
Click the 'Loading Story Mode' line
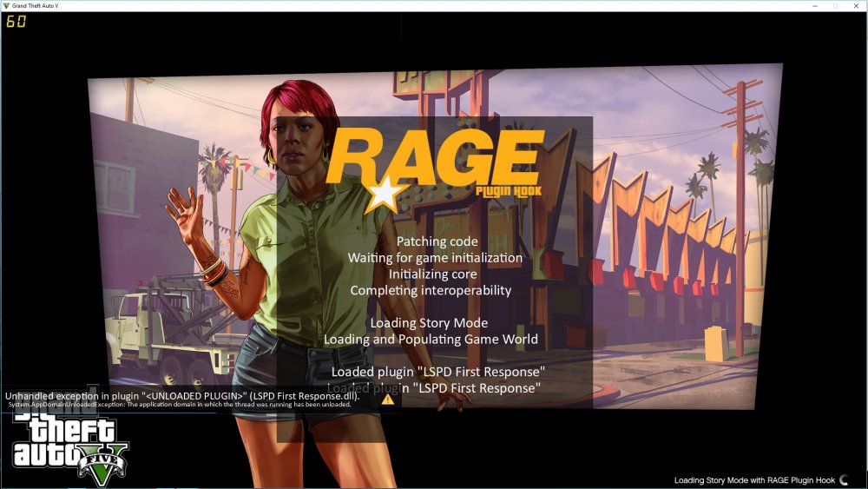pyautogui.click(x=429, y=323)
